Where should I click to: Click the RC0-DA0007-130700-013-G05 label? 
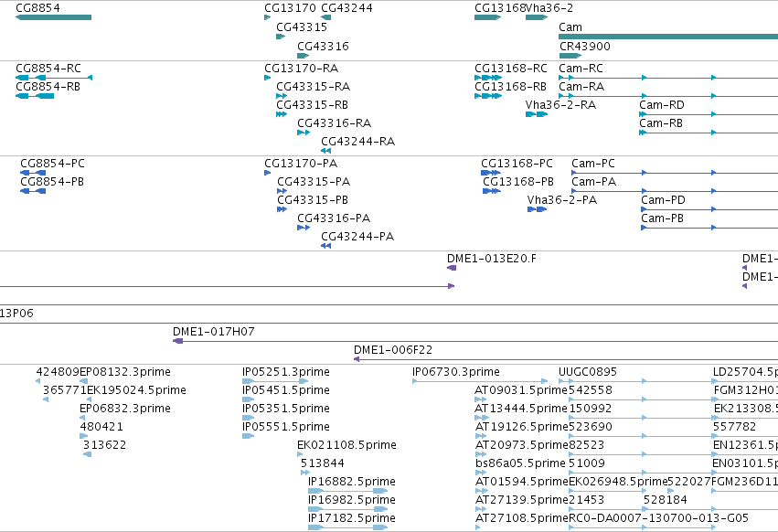click(658, 518)
